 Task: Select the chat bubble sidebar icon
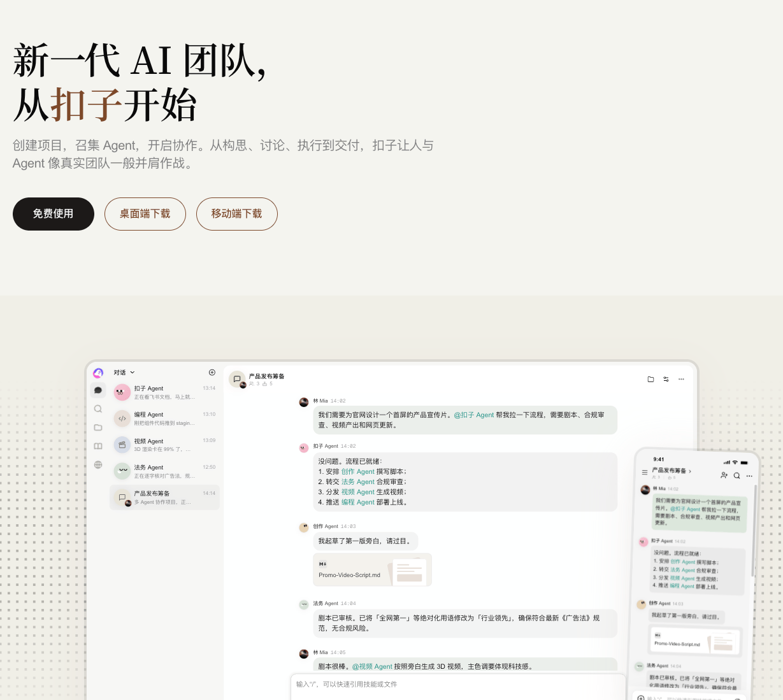(98, 390)
